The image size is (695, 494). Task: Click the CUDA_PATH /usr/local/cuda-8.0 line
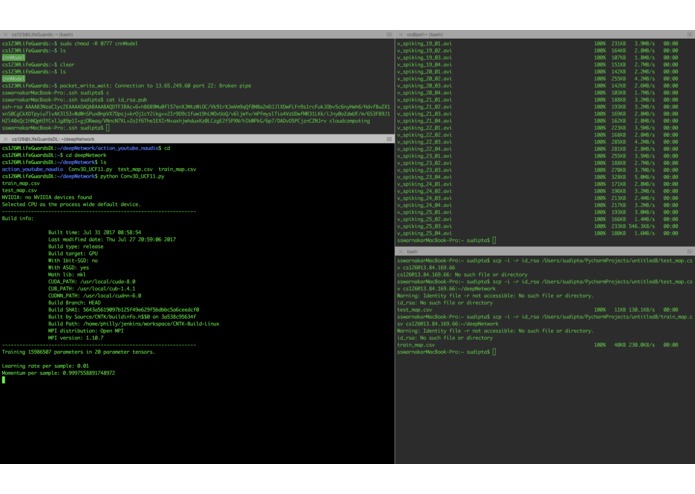(x=92, y=282)
